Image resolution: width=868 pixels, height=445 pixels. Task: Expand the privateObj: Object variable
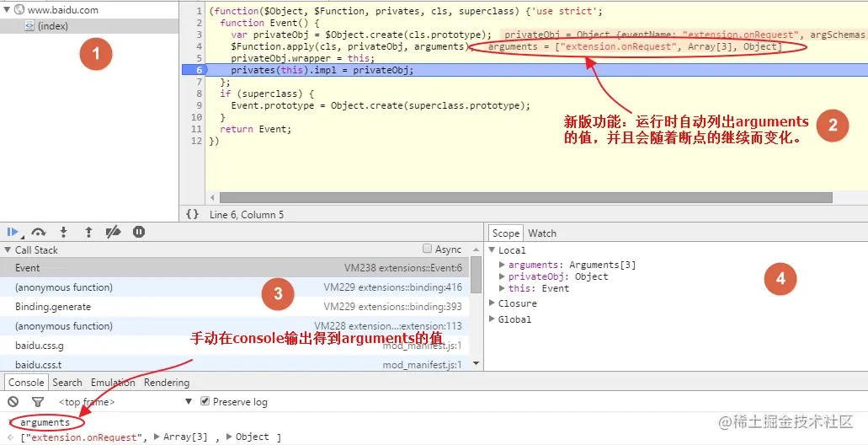[x=502, y=276]
